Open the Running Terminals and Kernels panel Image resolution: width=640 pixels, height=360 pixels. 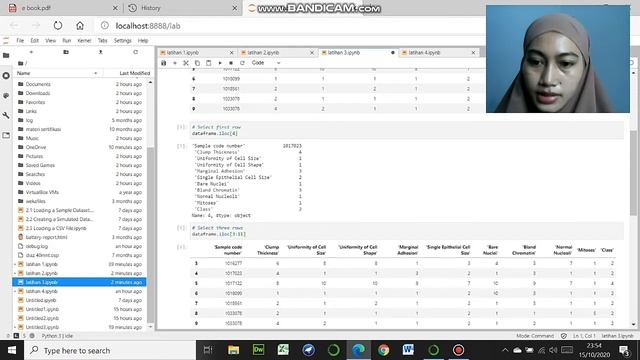pyautogui.click(x=6, y=76)
